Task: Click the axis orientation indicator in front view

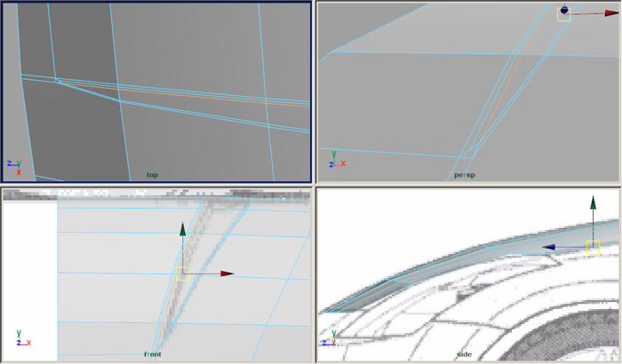Action: point(21,339)
